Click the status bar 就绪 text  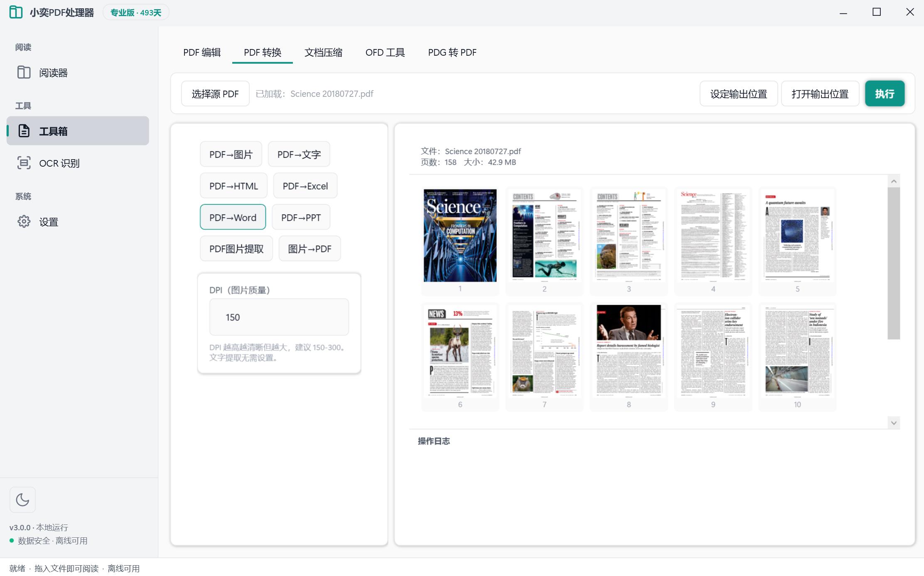pyautogui.click(x=17, y=569)
